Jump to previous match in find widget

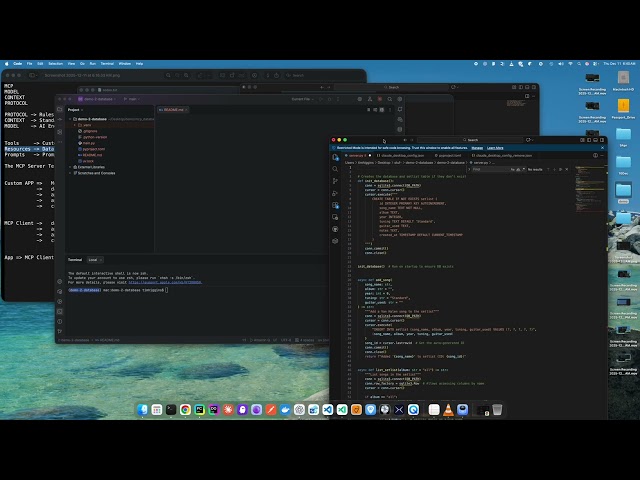click(x=548, y=169)
